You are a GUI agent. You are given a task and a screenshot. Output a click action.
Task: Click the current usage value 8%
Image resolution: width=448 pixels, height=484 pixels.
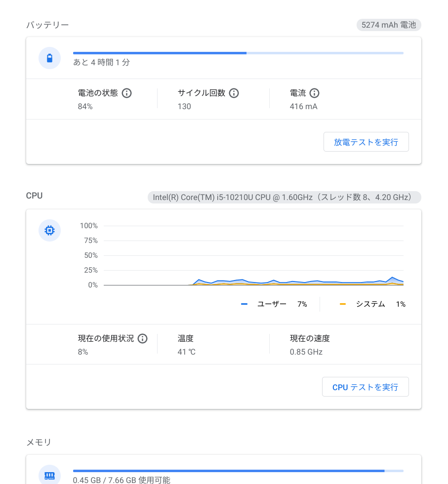pos(83,352)
